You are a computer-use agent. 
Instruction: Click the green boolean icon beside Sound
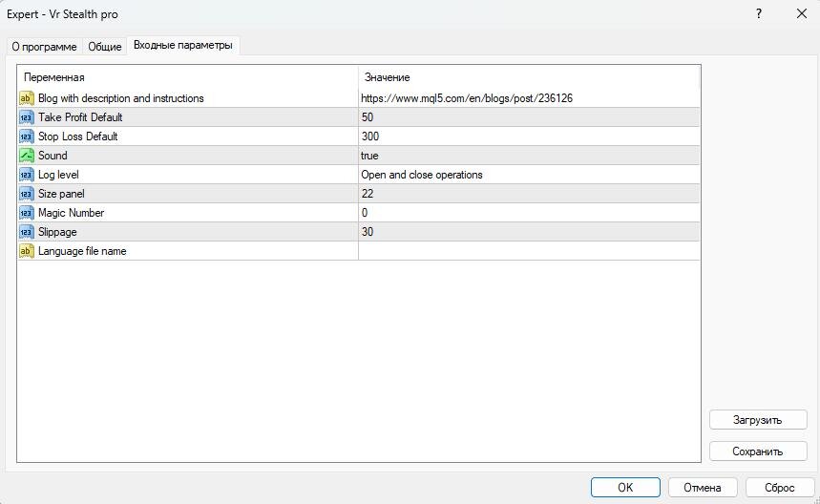pyautogui.click(x=26, y=156)
